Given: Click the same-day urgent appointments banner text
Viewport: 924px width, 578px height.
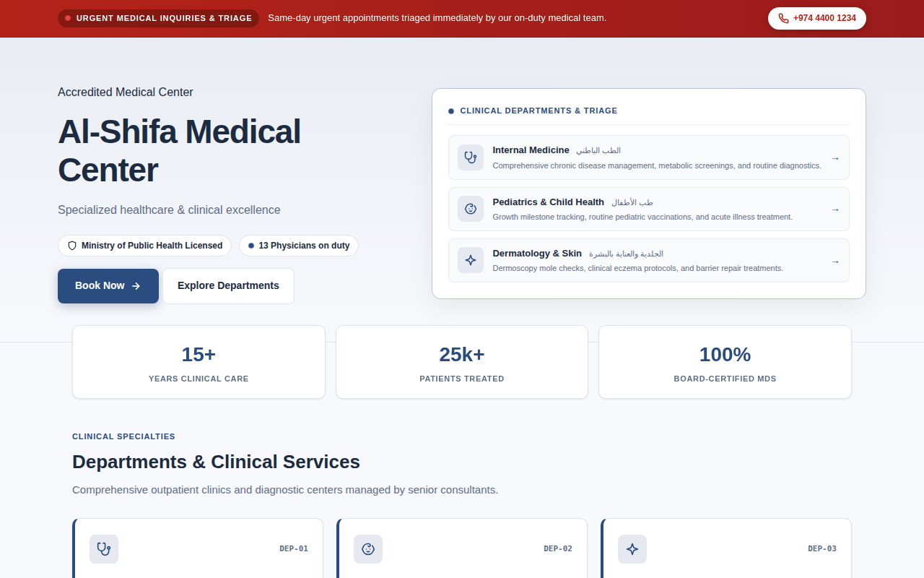Looking at the screenshot, I should click(437, 18).
